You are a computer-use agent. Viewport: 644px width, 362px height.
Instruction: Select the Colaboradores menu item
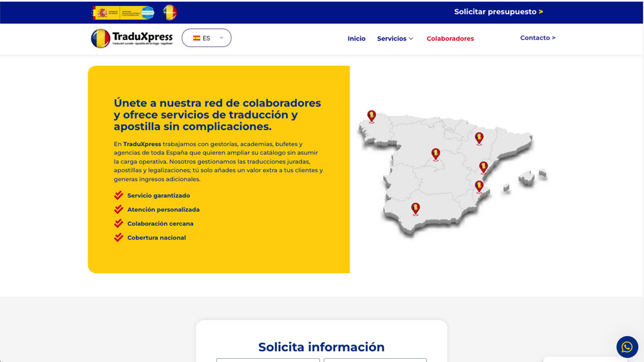pyautogui.click(x=450, y=39)
